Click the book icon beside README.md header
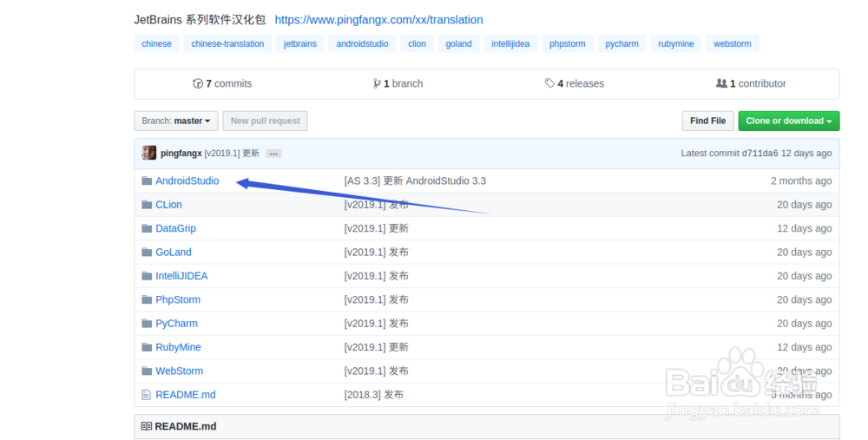 pos(146,427)
